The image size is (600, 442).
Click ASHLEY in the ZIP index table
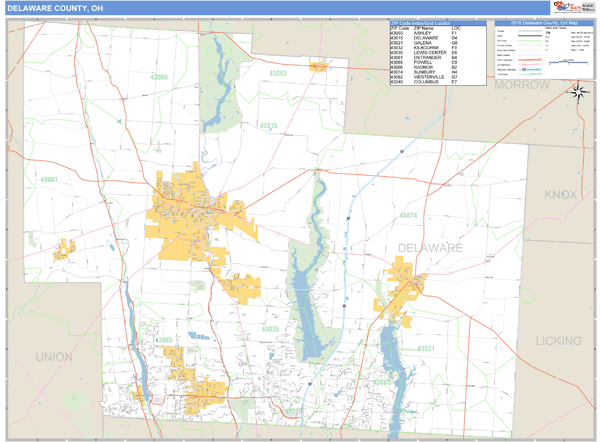tap(422, 33)
